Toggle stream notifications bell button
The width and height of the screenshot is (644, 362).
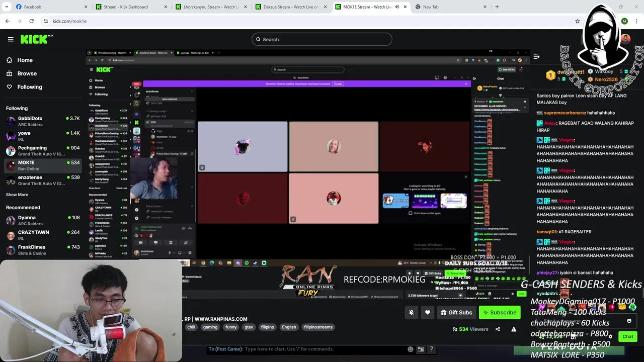[411, 312]
